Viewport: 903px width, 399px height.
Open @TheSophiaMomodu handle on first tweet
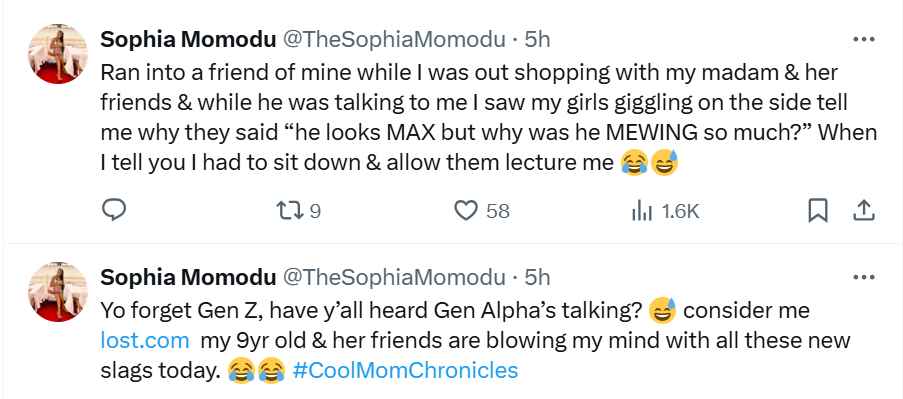tap(394, 40)
